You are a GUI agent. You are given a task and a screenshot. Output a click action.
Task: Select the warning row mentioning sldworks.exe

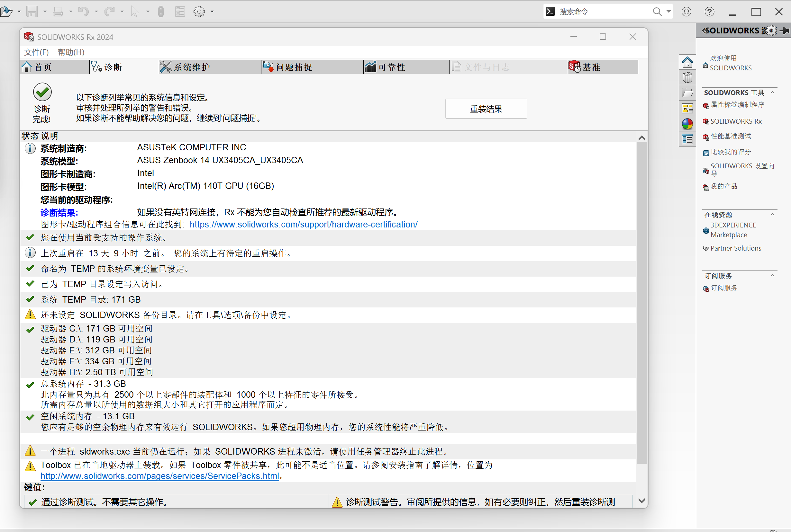pos(328,452)
